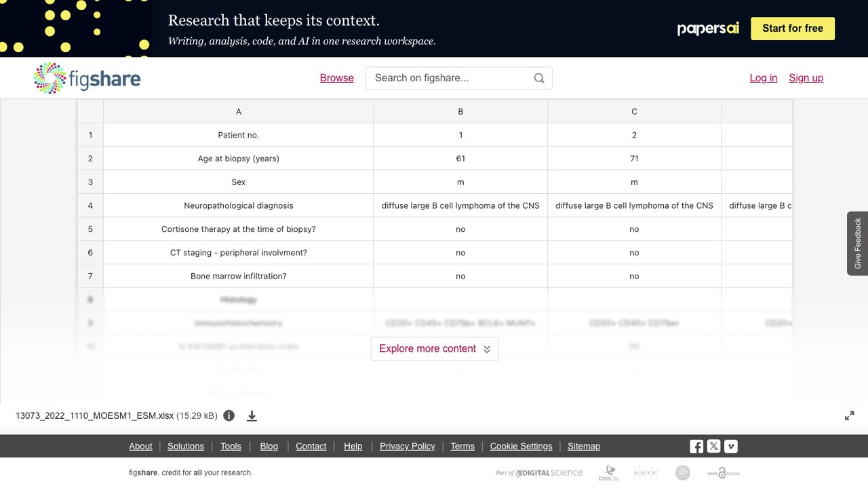
Task: Click cell with value 71
Action: click(x=634, y=159)
